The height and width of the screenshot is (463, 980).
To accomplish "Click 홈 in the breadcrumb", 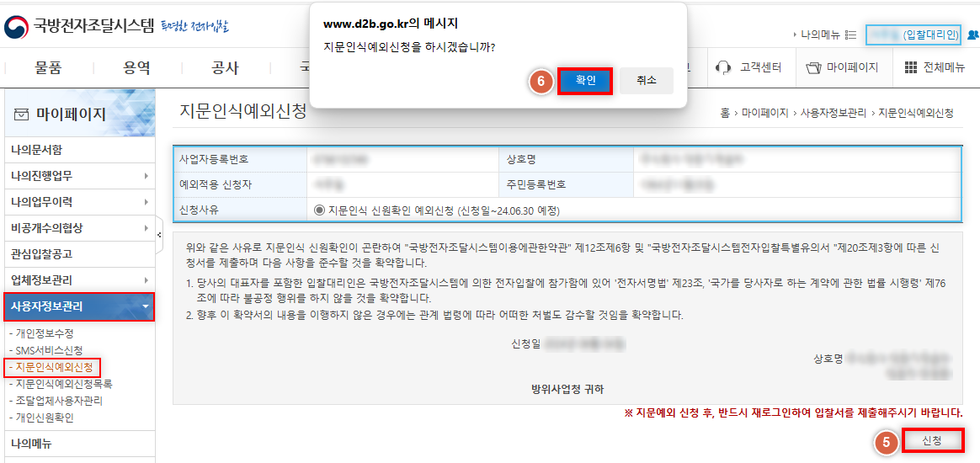I will [725, 113].
